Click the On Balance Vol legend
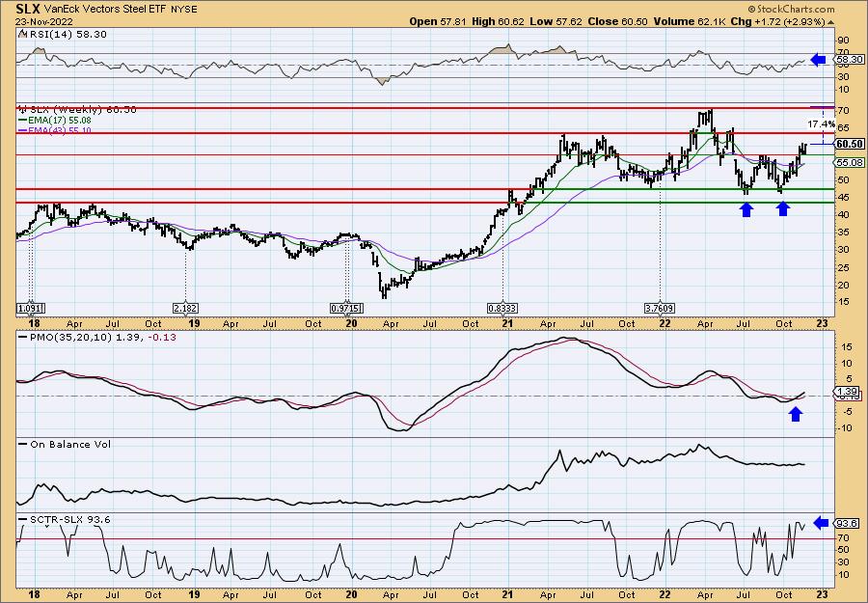The width and height of the screenshot is (868, 603). [x=66, y=444]
